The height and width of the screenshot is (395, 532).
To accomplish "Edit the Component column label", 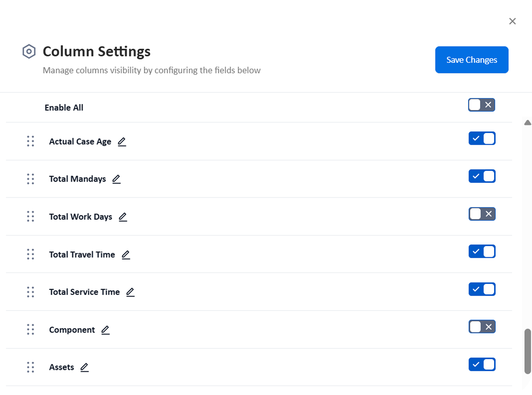I will [x=105, y=330].
